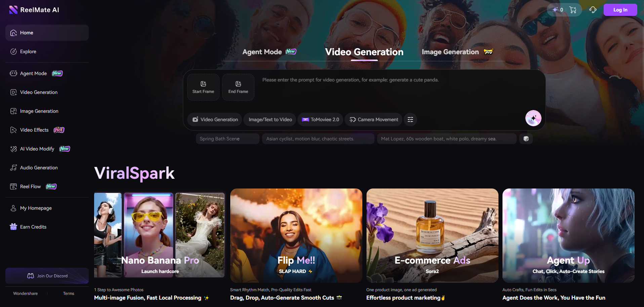Click the ReelMate AI logo
The width and height of the screenshot is (644, 307).
click(x=34, y=10)
